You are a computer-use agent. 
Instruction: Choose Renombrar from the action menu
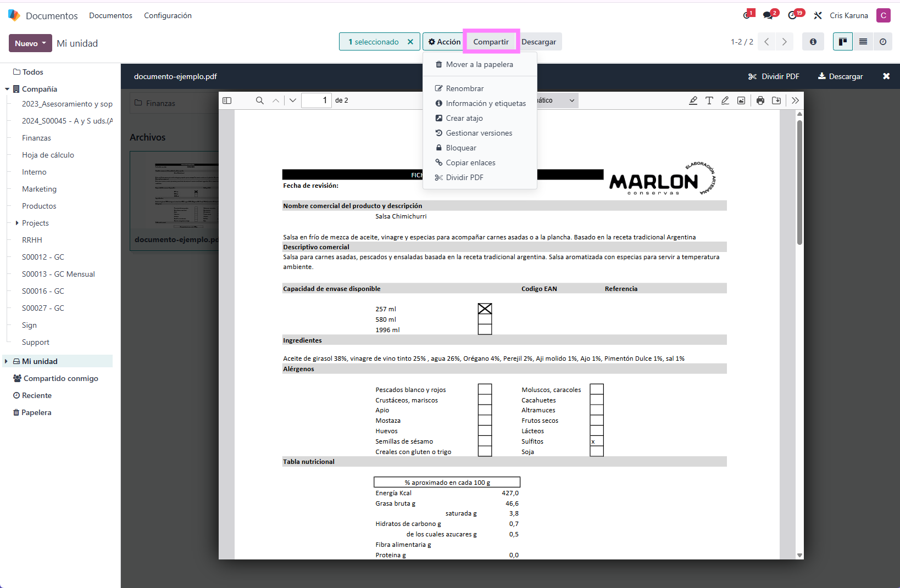(x=464, y=88)
